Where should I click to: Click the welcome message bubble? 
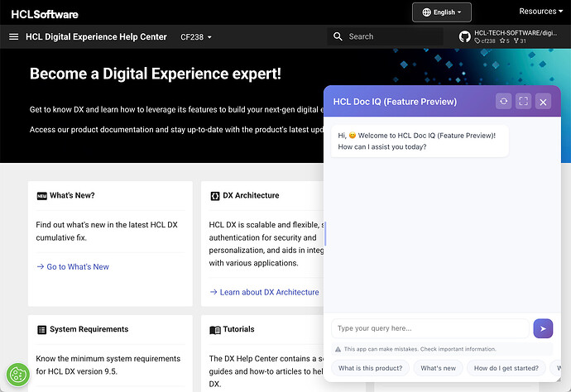(420, 141)
